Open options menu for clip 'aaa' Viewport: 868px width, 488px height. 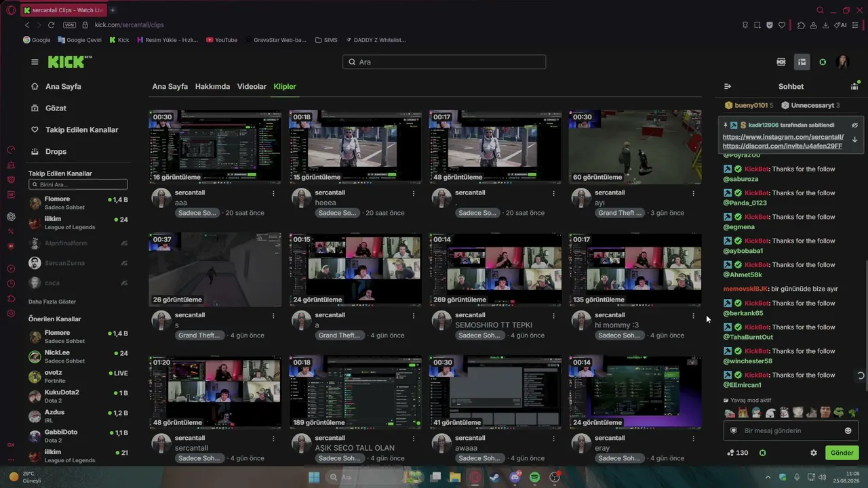(x=273, y=193)
